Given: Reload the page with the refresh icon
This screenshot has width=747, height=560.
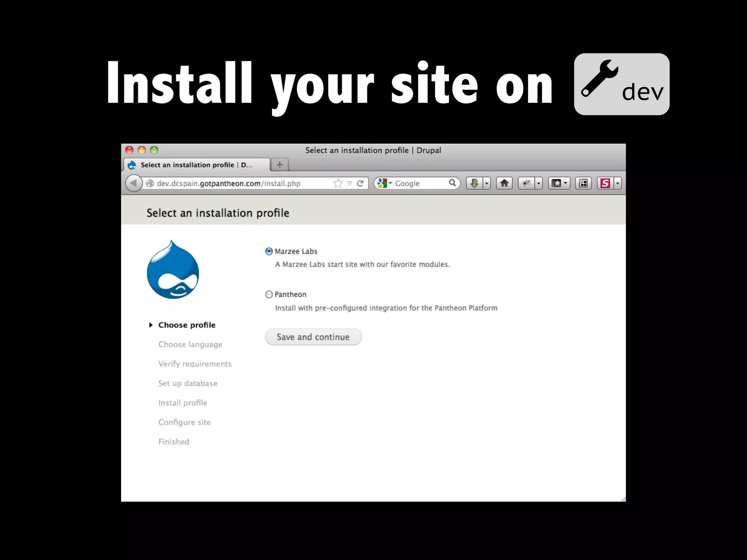Looking at the screenshot, I should pyautogui.click(x=360, y=183).
